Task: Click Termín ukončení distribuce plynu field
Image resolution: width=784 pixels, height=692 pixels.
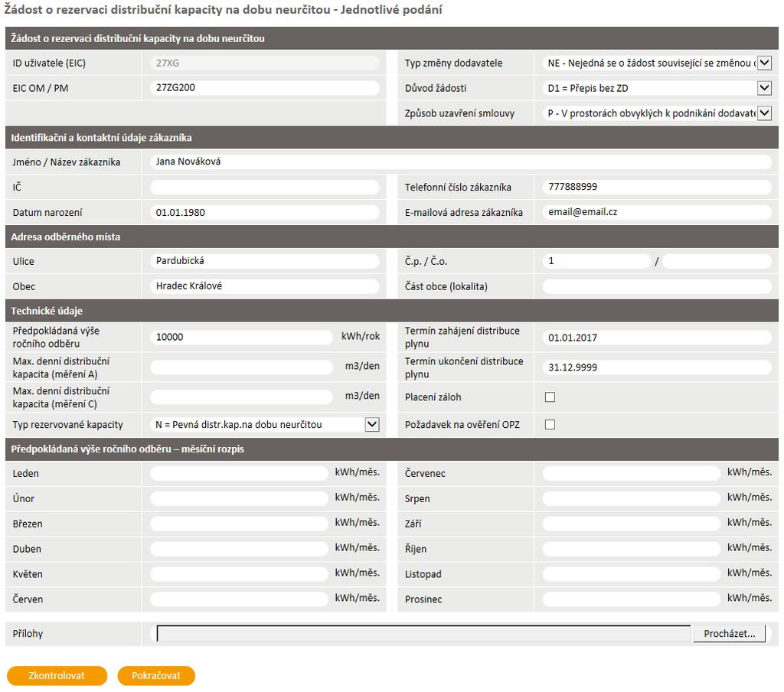Action: click(x=657, y=367)
